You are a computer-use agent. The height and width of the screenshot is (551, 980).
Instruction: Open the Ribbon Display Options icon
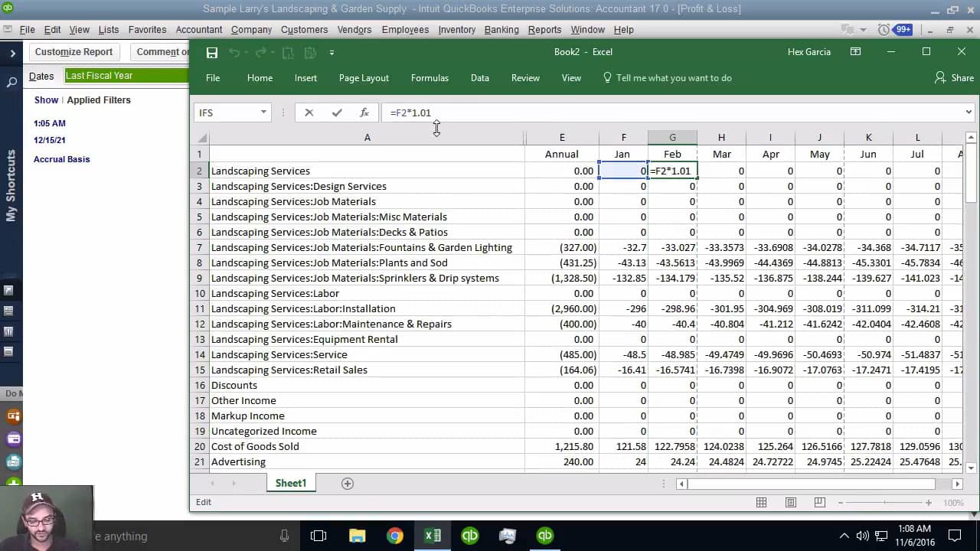tap(855, 52)
